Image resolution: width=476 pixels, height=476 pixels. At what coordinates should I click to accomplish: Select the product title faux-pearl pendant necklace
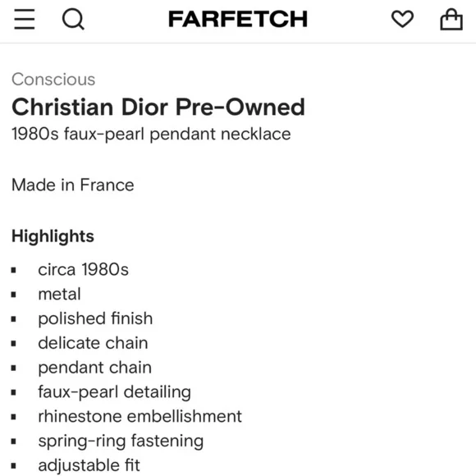tap(151, 134)
